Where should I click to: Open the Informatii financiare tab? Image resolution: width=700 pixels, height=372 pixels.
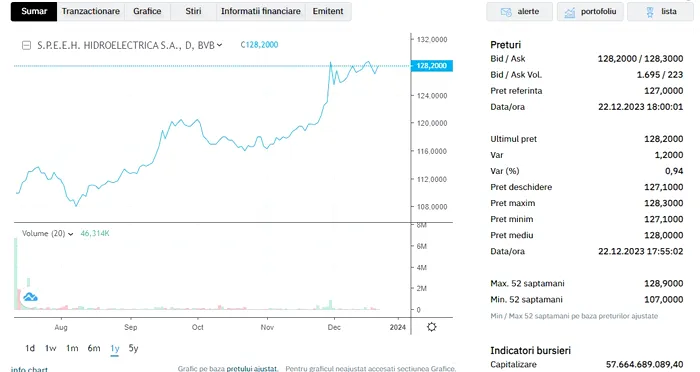click(261, 11)
